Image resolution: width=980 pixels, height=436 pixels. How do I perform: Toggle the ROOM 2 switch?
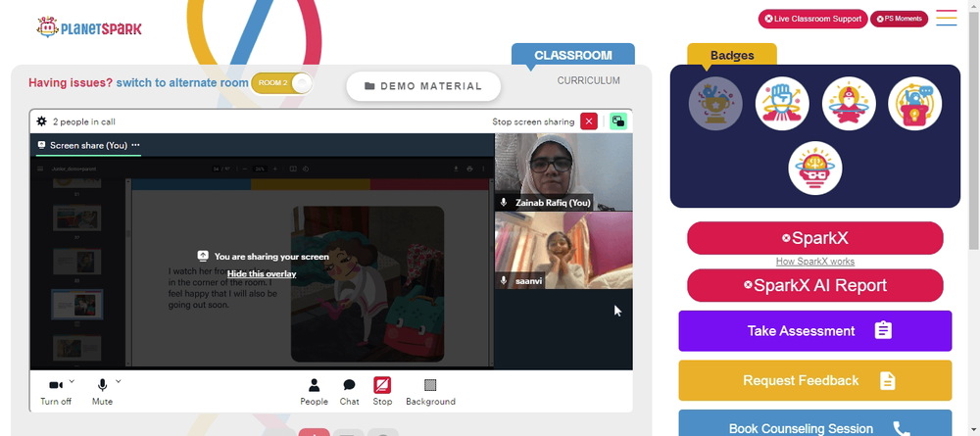[281, 83]
